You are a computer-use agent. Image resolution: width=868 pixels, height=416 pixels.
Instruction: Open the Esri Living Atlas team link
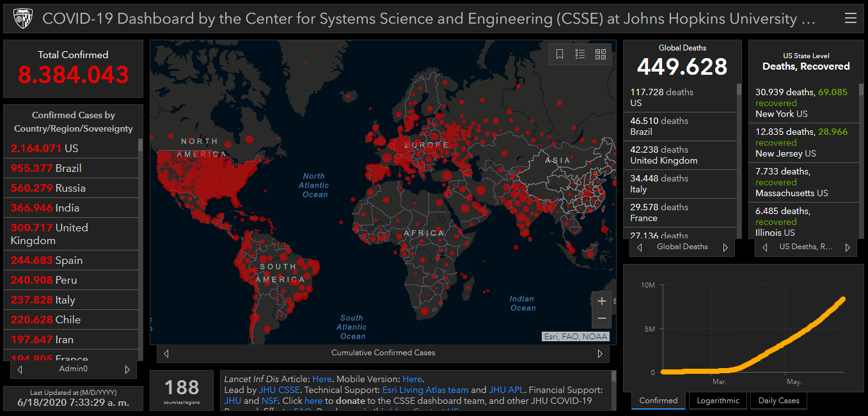(x=425, y=390)
